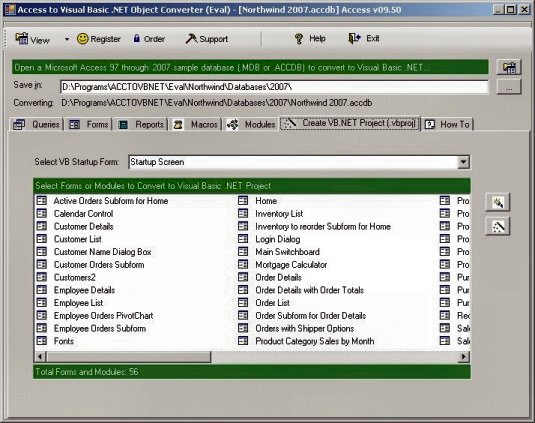The width and height of the screenshot is (535, 423).
Task: Click the Fonts form icon
Action: point(42,340)
